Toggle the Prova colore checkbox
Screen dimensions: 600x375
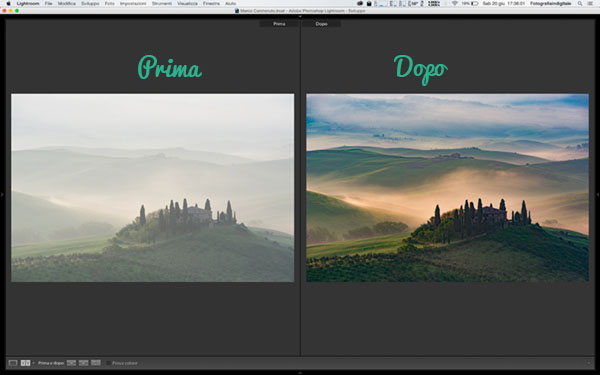[109, 363]
